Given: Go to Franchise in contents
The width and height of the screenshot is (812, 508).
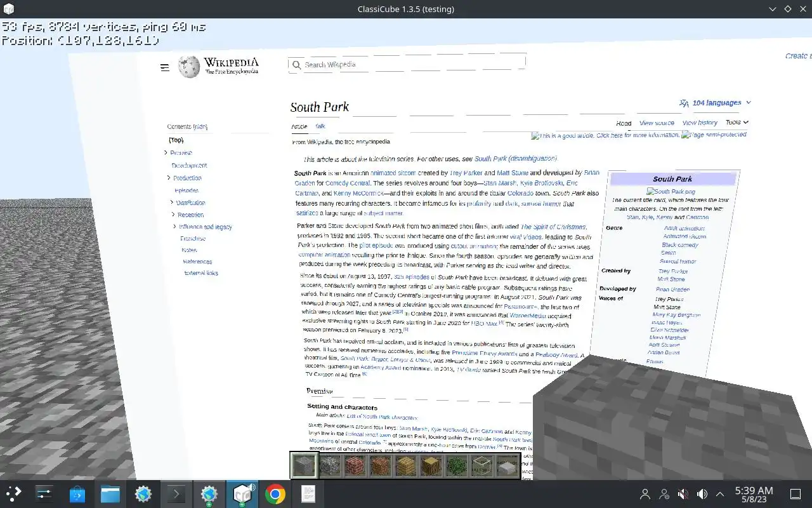Looking at the screenshot, I should coord(193,238).
